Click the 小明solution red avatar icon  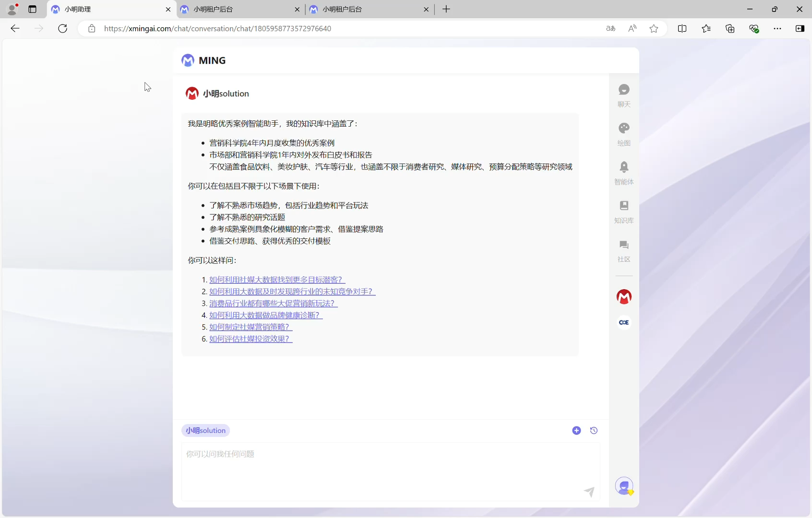192,94
